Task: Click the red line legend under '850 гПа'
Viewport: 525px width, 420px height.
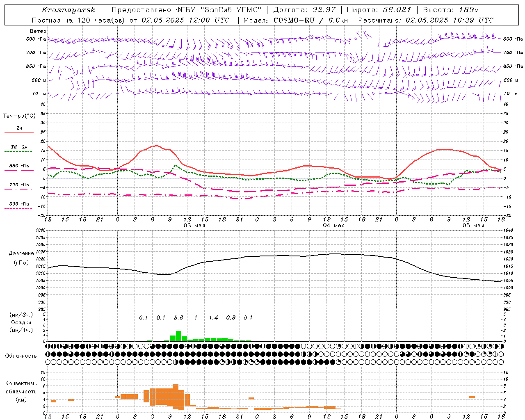Action: 19,170
